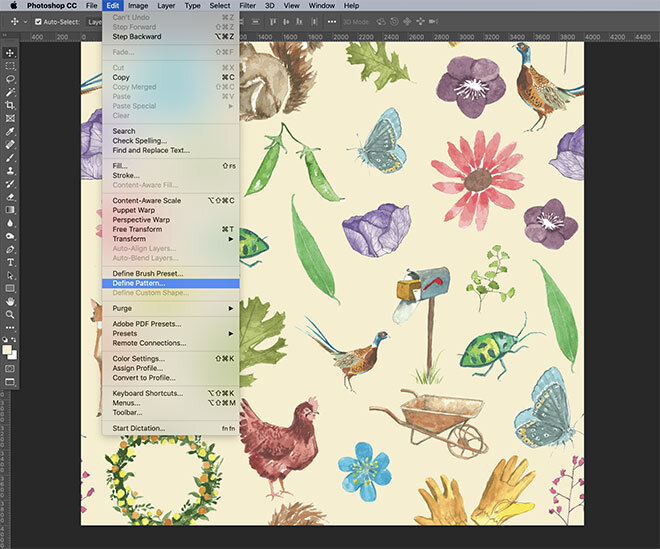This screenshot has height=549, width=660.
Task: Choose the Lasso tool
Action: coord(10,79)
